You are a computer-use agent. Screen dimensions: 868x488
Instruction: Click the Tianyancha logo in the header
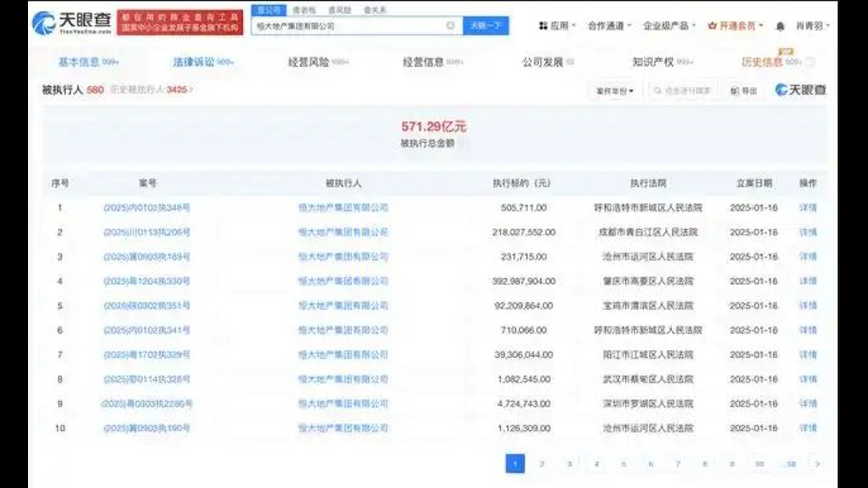click(x=71, y=23)
